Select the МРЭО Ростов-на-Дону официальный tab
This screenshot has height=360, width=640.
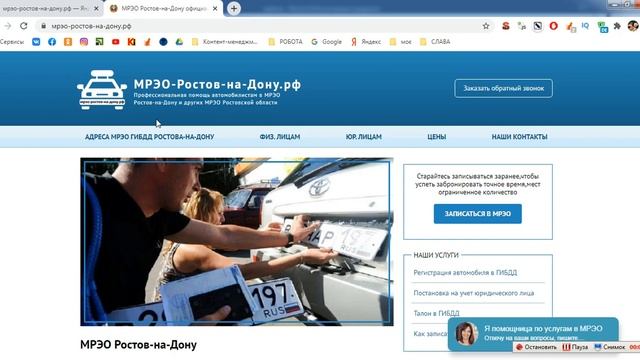click(x=163, y=8)
